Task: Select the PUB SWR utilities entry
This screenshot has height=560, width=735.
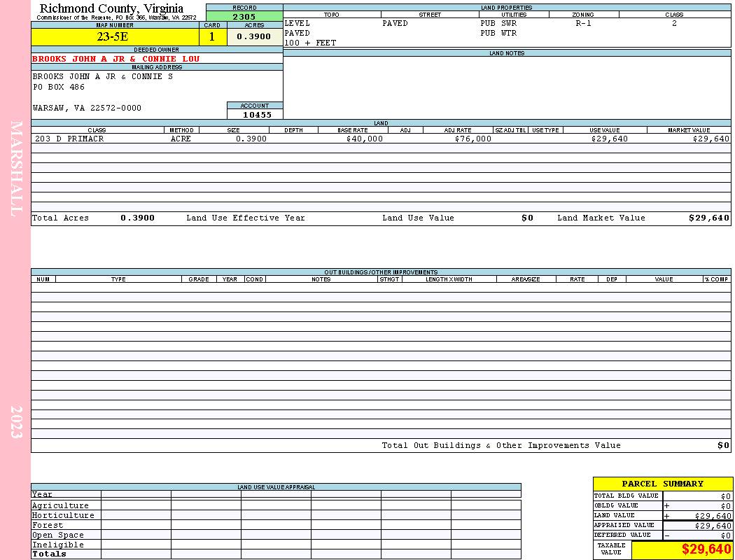Action: tap(498, 23)
